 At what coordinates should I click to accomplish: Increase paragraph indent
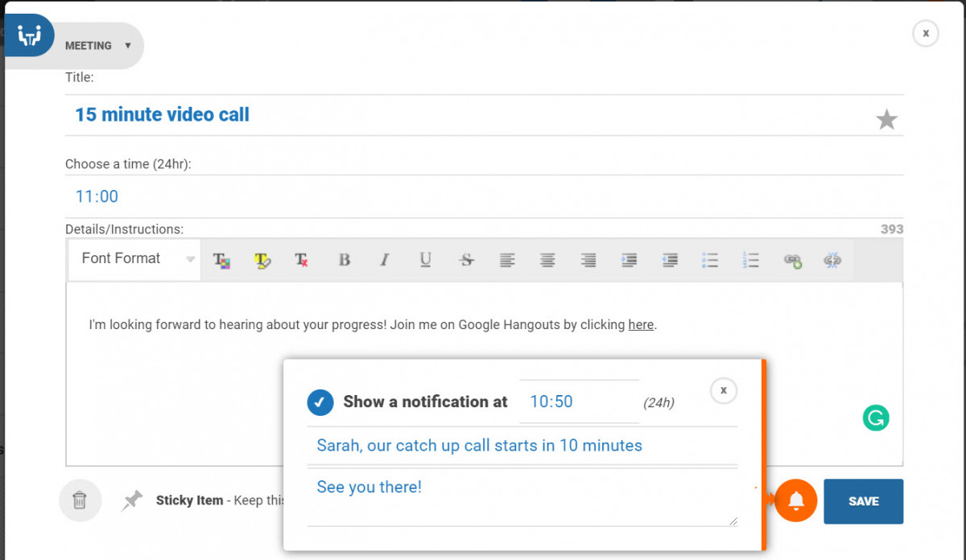click(630, 260)
